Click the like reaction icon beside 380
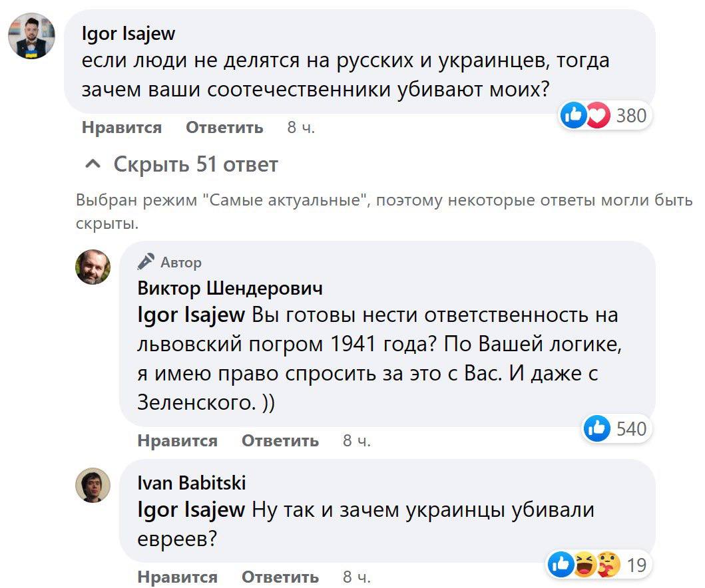 573,116
